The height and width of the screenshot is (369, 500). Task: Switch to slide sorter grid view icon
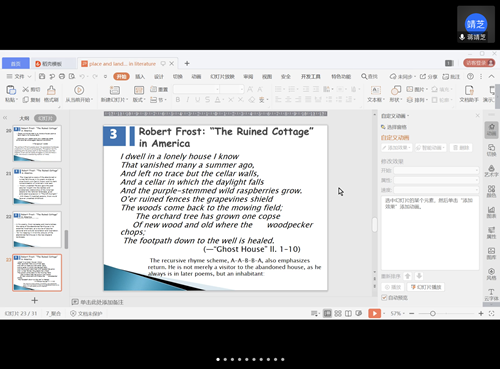(x=338, y=313)
